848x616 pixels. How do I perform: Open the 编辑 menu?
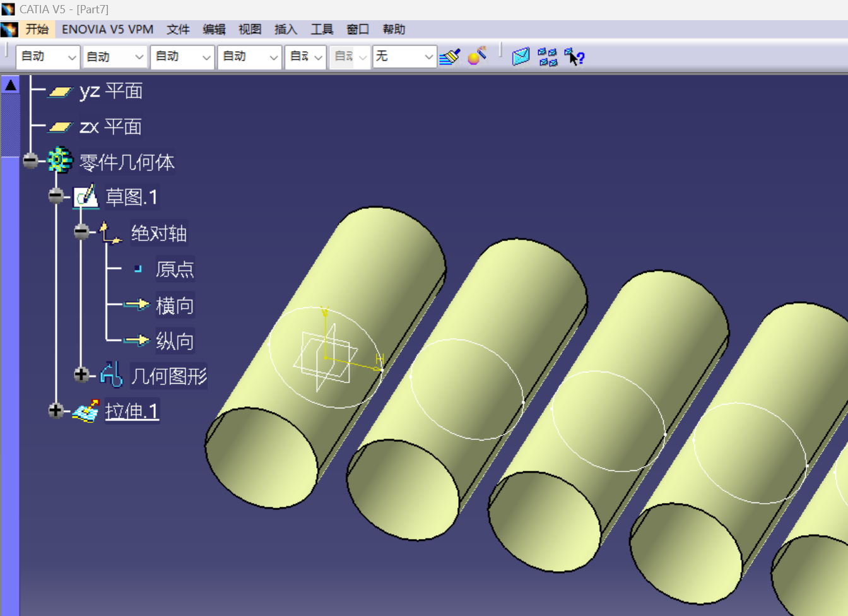[214, 29]
